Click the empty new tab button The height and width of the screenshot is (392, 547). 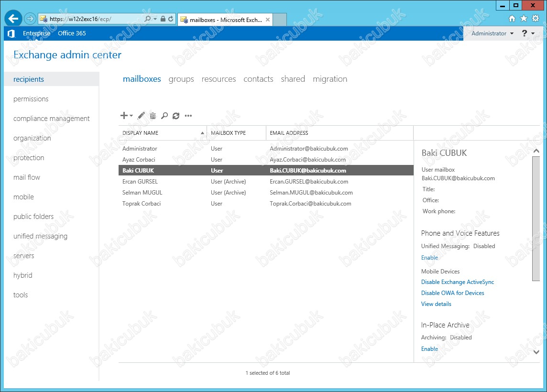pos(280,20)
